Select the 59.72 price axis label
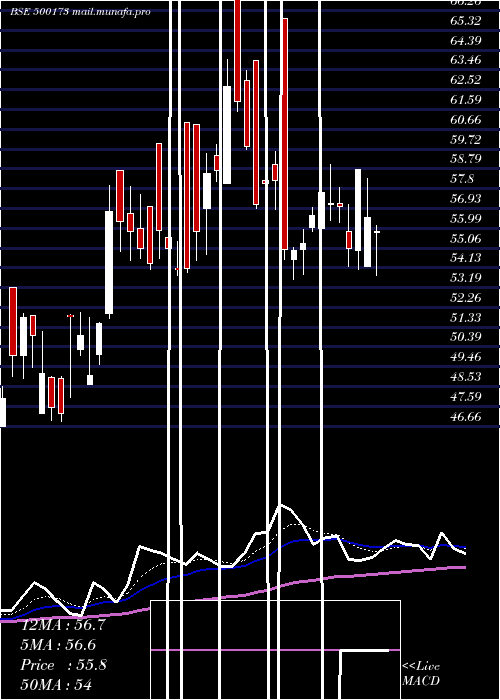The image size is (500, 700). [x=466, y=139]
